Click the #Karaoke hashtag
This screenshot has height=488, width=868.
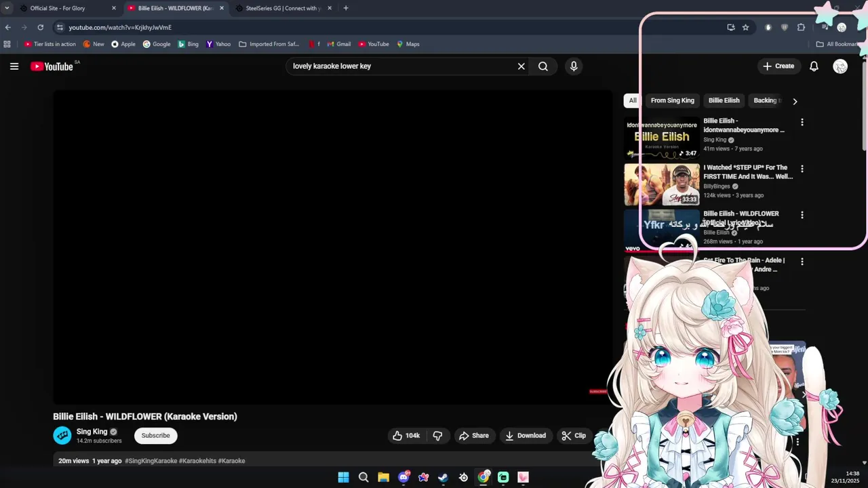(232, 461)
